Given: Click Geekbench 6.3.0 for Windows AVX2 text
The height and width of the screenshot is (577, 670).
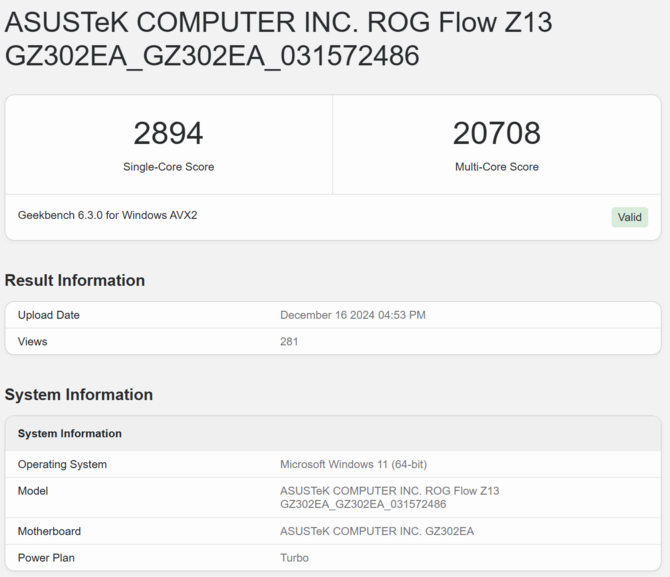Looking at the screenshot, I should 107,215.
